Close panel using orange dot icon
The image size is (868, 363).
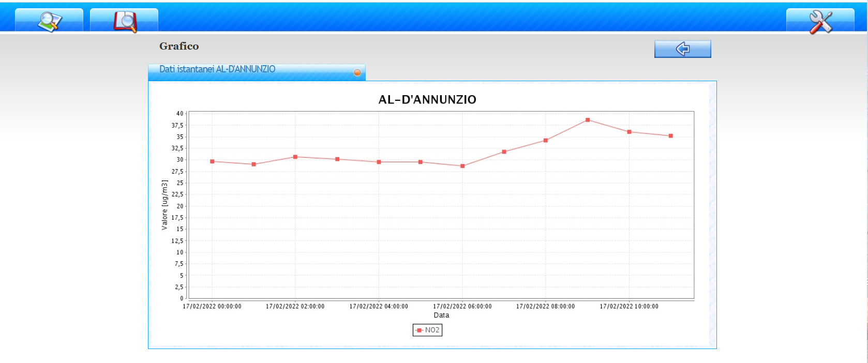click(x=357, y=72)
